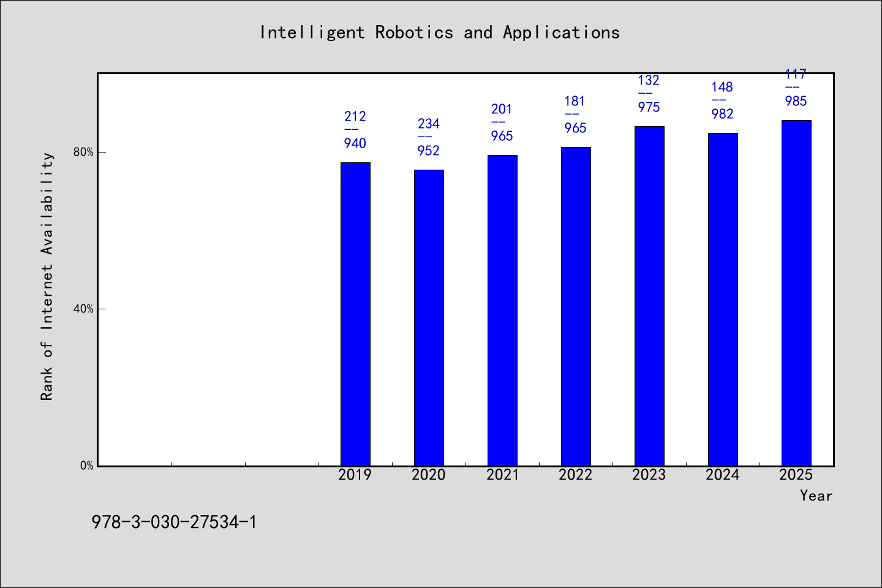Click the 'Rank of Internet Availability' axis label
The image size is (882, 588).
pos(47,276)
